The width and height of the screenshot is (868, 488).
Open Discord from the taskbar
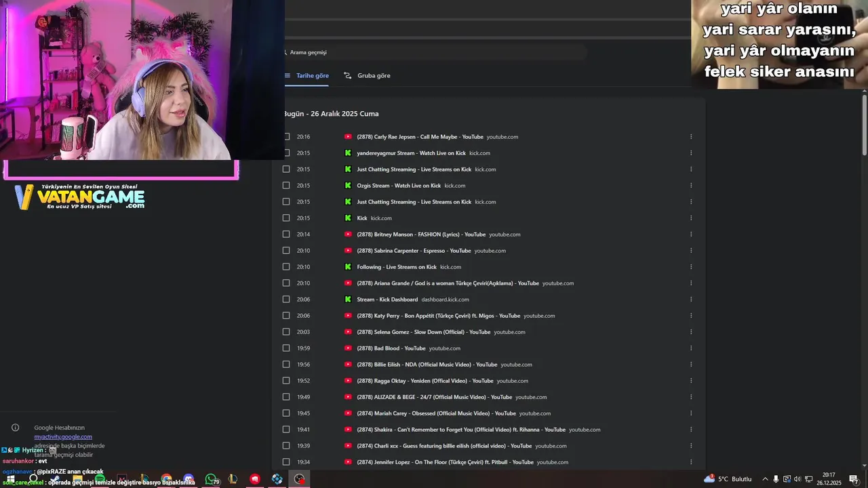(189, 479)
